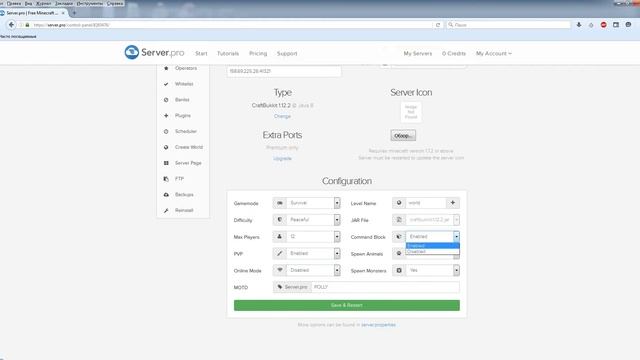Open the browser downloads arrow icon

click(579, 25)
